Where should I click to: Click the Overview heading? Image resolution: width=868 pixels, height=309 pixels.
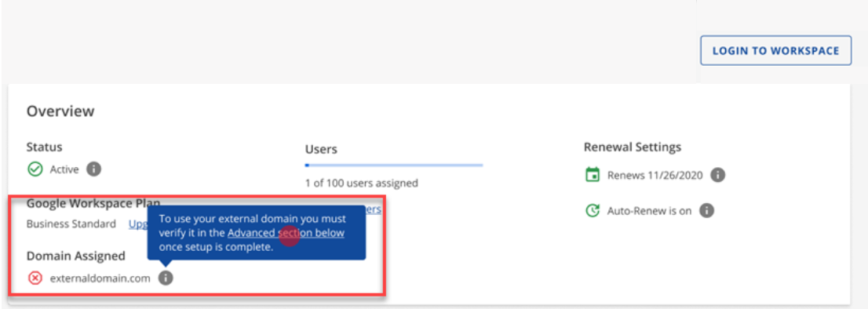60,111
